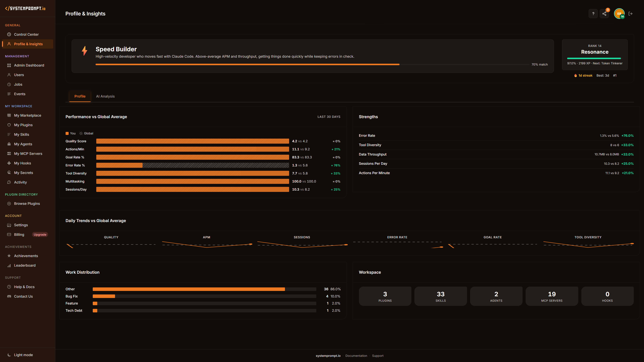Open Browse Plugins under Plugin Directory
Viewport: 644px width, 362px height.
click(x=27, y=203)
